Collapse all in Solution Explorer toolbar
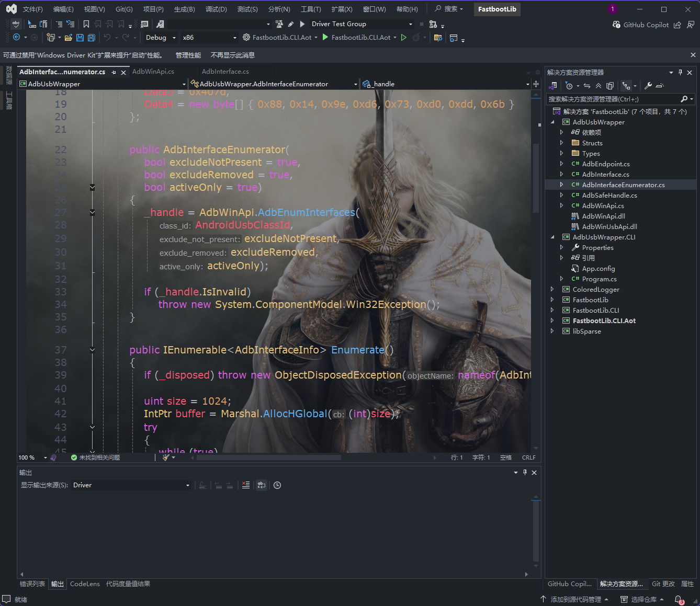This screenshot has height=606, width=700. 598,86
